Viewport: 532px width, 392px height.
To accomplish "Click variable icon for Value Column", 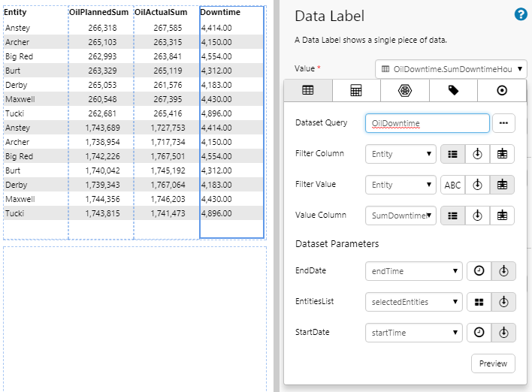I will pos(478,216).
